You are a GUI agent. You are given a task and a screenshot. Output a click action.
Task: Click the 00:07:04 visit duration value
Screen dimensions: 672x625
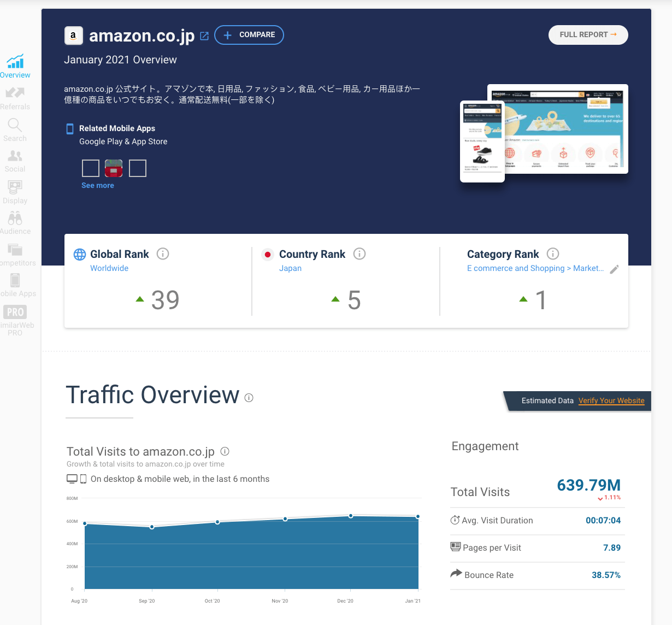click(603, 521)
